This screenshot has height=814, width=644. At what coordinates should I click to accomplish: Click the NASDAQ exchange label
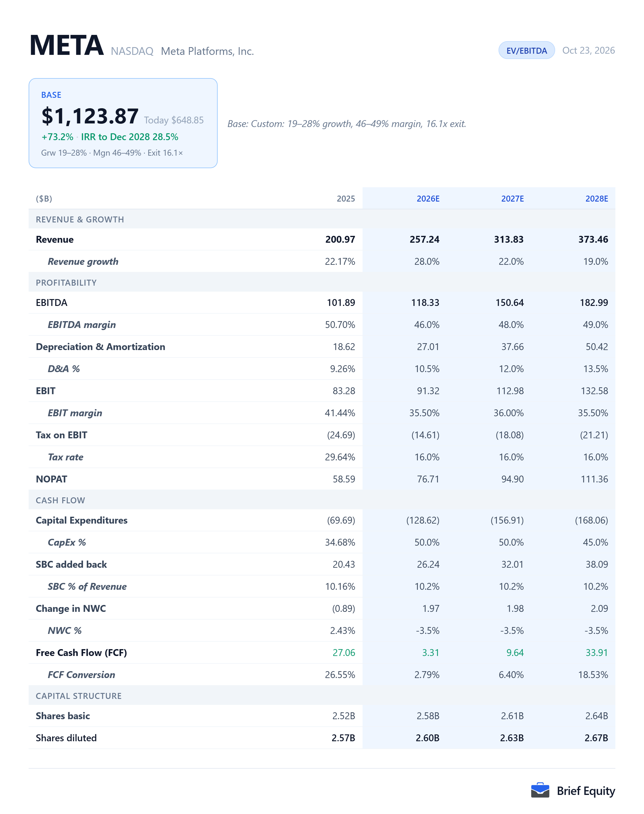click(x=132, y=51)
